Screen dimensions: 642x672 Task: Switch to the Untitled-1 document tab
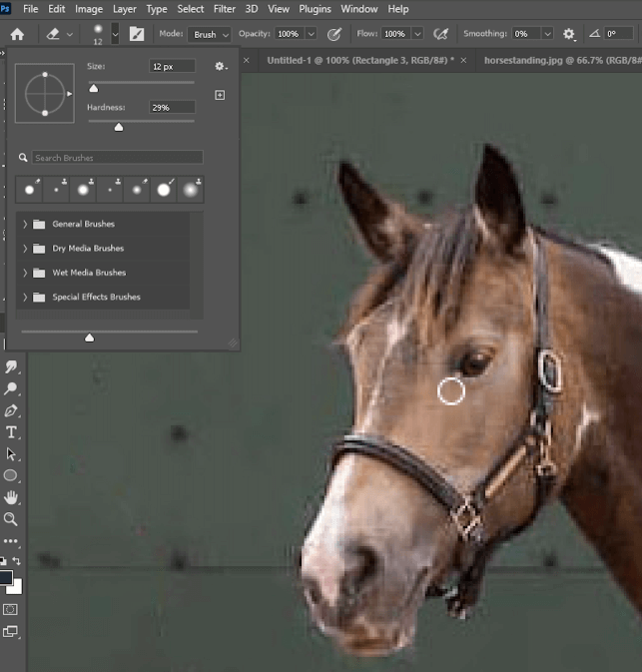[x=360, y=61]
